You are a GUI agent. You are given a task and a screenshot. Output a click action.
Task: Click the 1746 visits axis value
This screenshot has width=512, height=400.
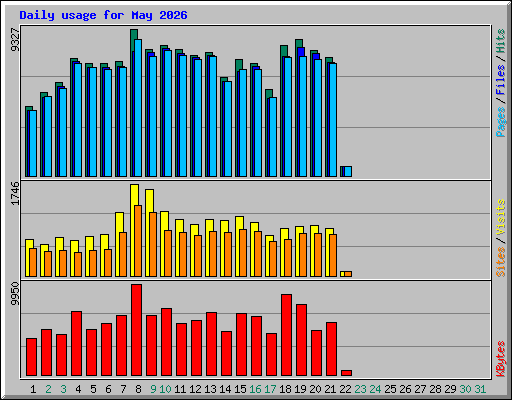[15, 193]
